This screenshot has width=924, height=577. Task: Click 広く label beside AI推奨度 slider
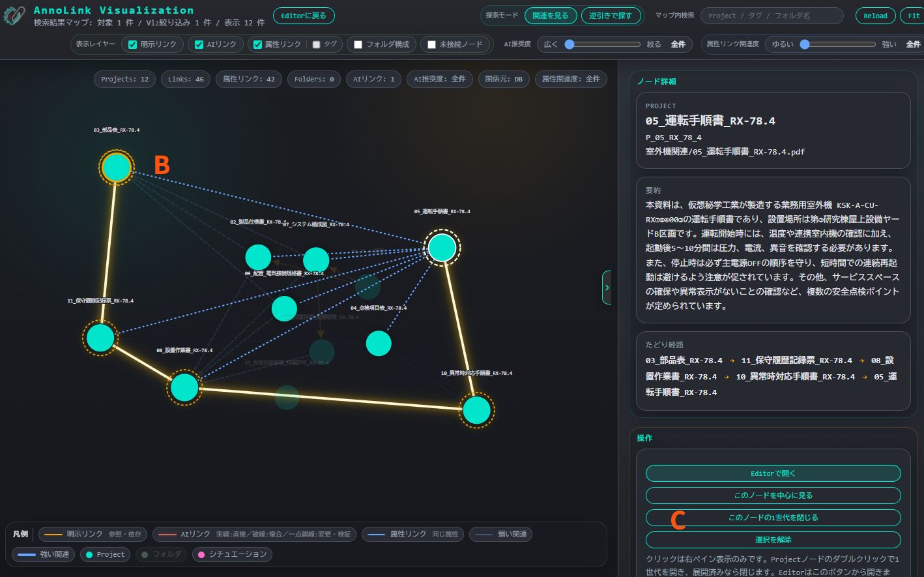(x=551, y=44)
